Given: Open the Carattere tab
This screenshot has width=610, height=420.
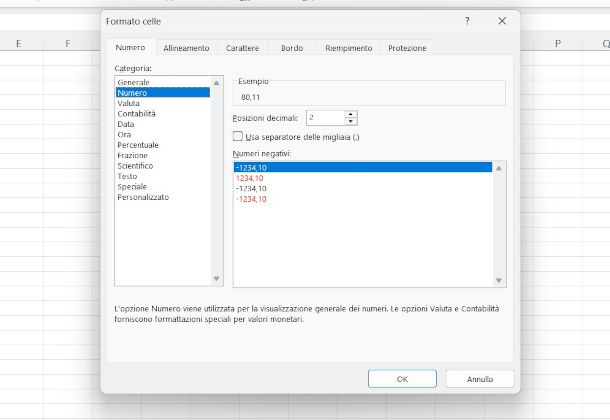Looking at the screenshot, I should (242, 48).
